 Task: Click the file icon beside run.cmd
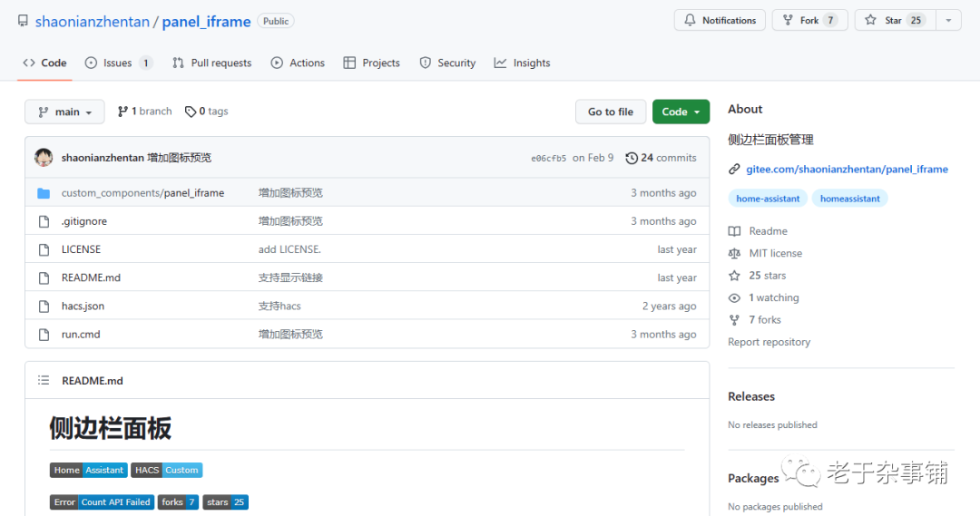[44, 335]
